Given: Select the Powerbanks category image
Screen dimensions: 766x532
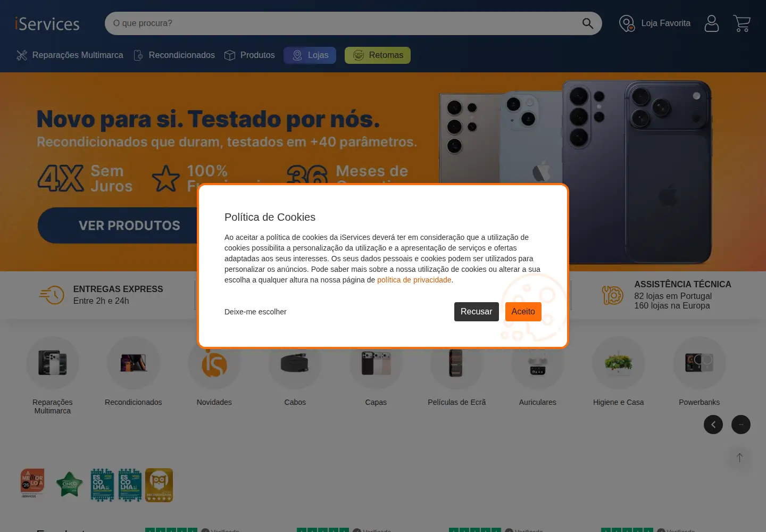Looking at the screenshot, I should click(700, 363).
